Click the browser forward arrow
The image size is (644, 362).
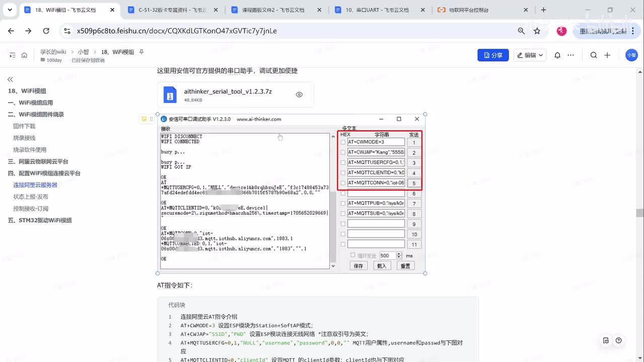28,31
